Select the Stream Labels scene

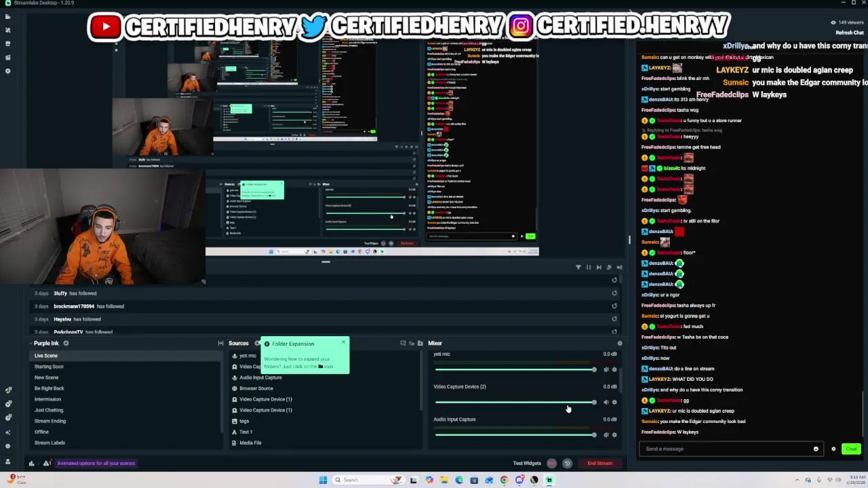126,443
